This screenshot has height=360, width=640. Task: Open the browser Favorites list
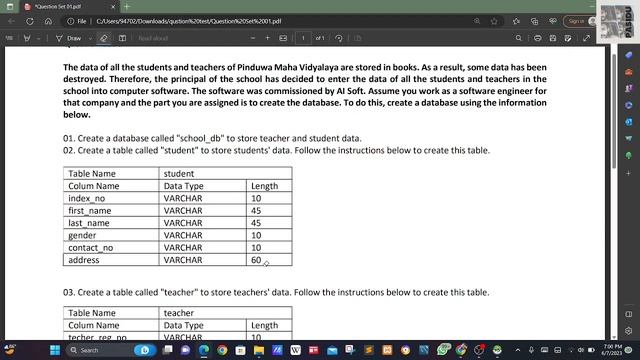516,21
